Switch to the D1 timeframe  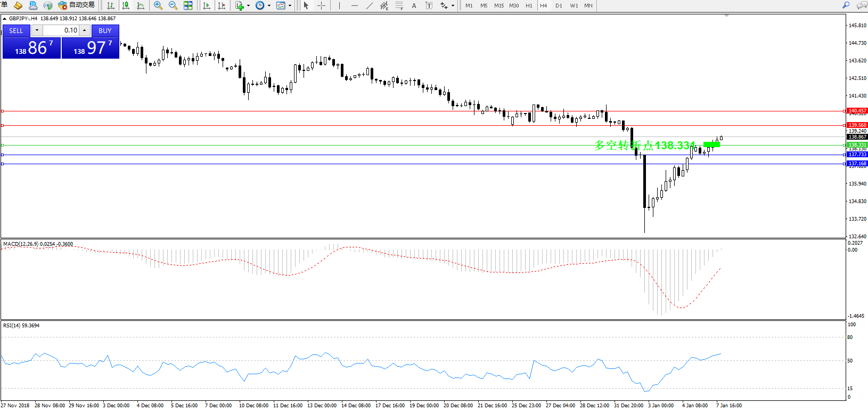559,5
